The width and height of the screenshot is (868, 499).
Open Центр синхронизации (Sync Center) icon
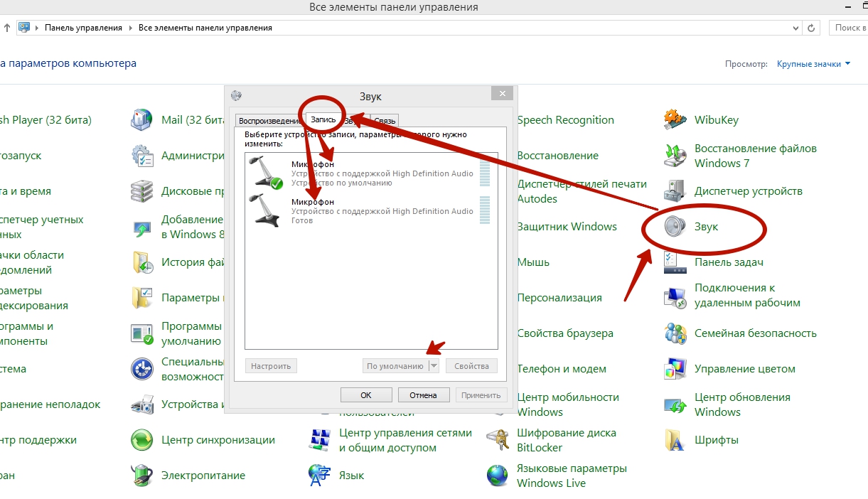pyautogui.click(x=142, y=440)
